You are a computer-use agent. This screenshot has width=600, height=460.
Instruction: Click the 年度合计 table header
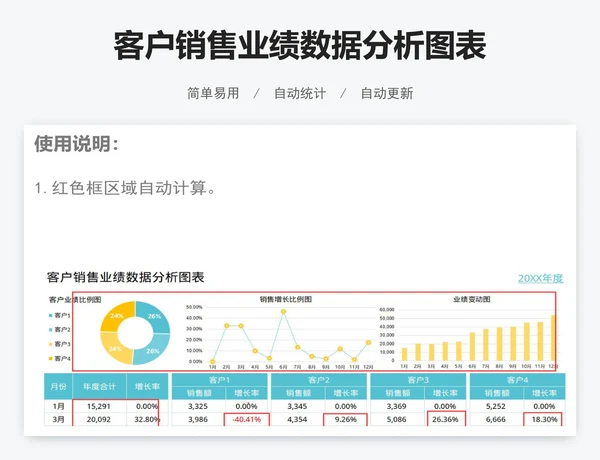(x=99, y=387)
